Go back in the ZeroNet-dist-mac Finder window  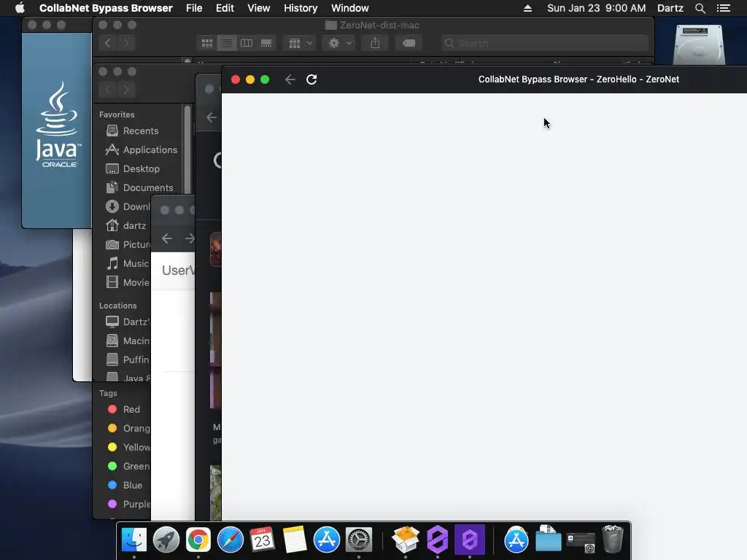coord(108,43)
